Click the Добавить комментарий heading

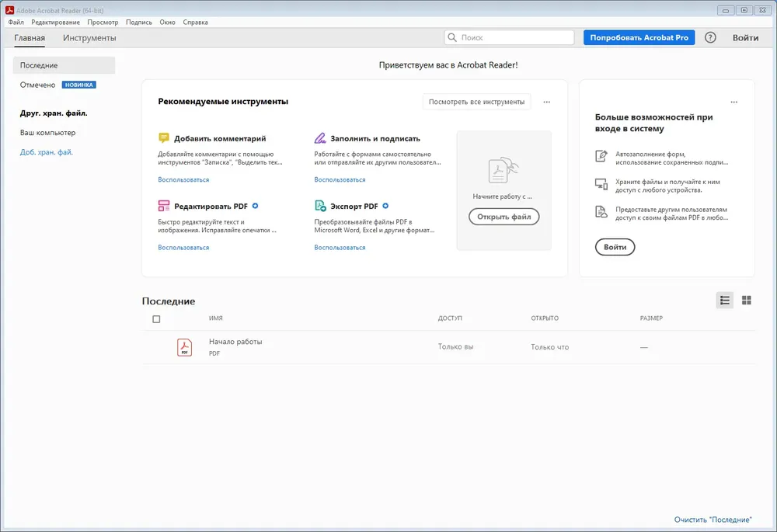click(x=220, y=139)
